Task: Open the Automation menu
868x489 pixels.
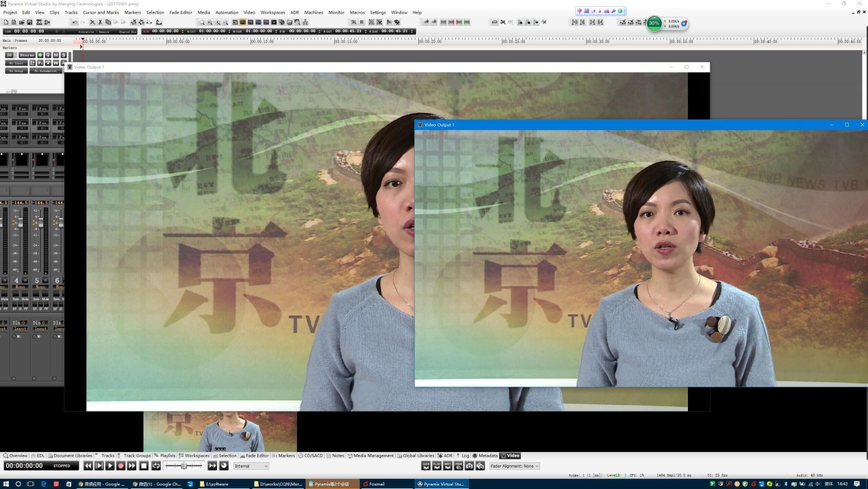Action: click(x=227, y=12)
